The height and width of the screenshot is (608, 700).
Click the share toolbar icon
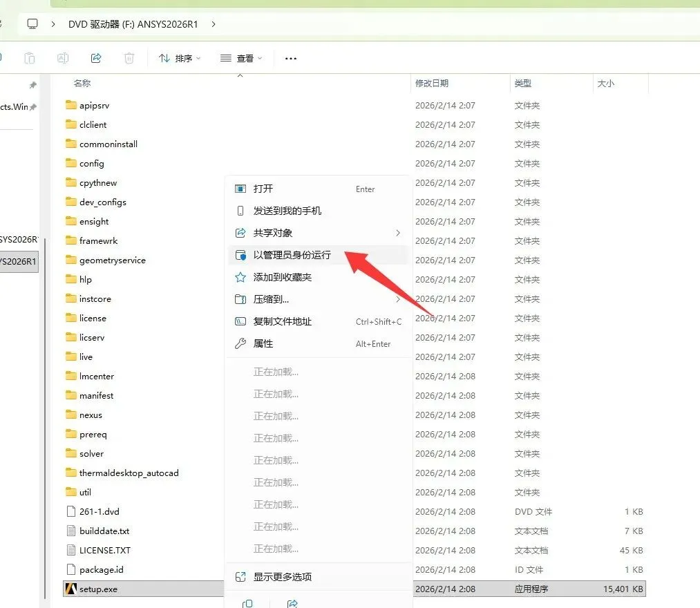point(96,58)
